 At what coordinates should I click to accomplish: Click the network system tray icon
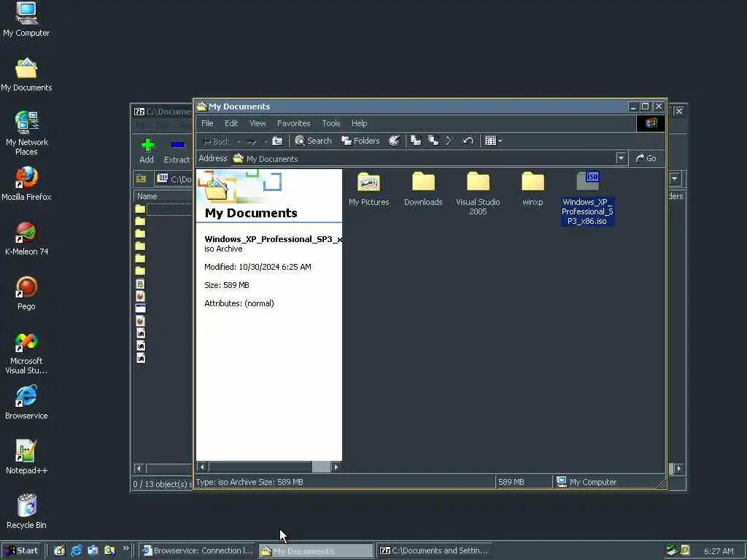click(672, 551)
